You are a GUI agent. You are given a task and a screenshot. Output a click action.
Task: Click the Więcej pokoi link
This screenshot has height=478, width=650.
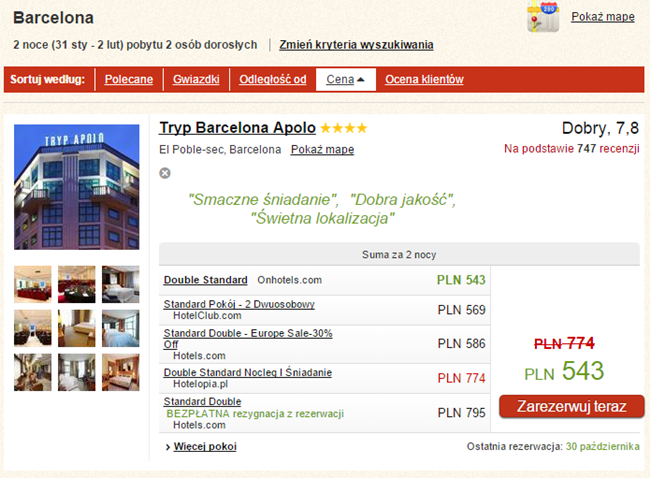tap(205, 446)
